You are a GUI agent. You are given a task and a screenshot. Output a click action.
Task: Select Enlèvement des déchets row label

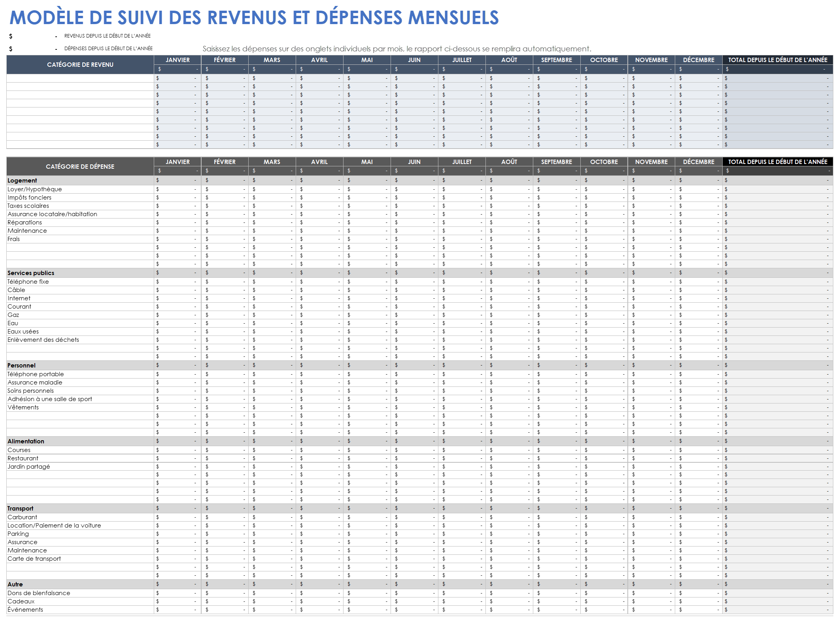click(43, 340)
